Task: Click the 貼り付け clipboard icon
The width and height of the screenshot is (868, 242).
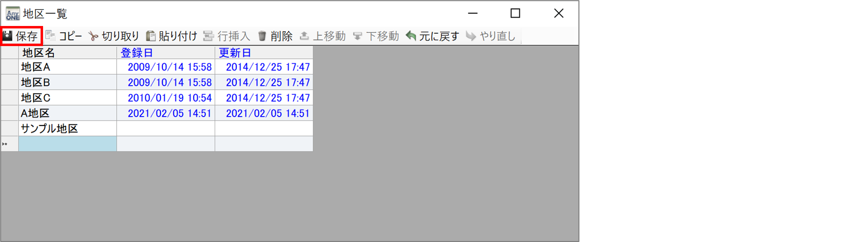Action: pos(151,36)
